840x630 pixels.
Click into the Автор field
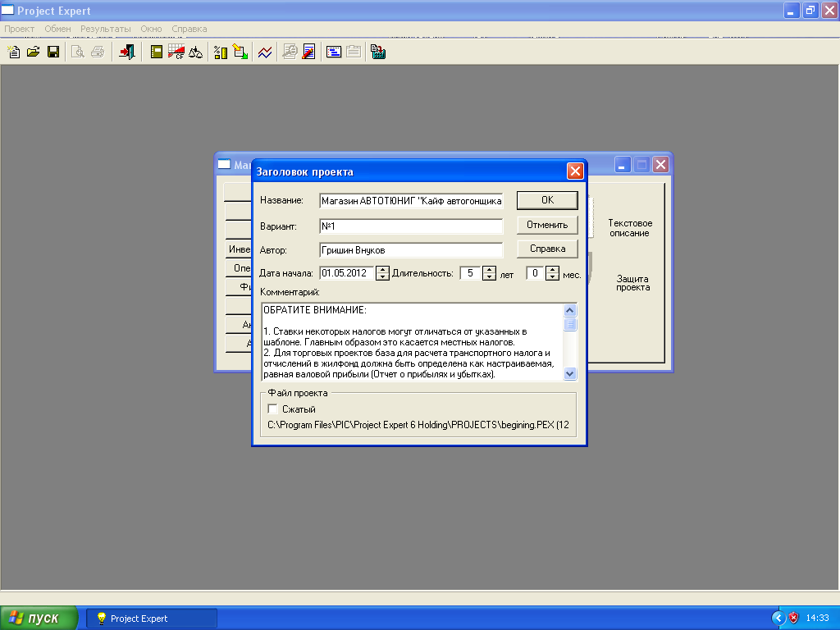[x=411, y=250]
